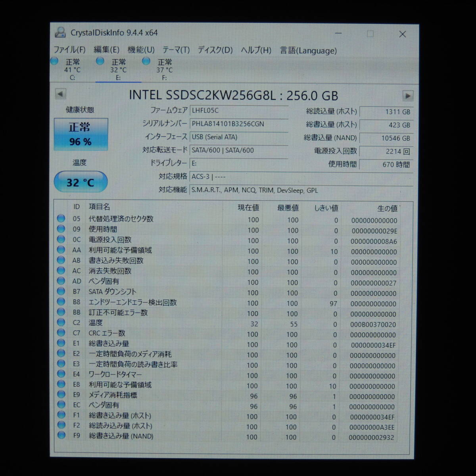
Task: Click status icon for 訂正不可能エラー数 row
Action: (x=61, y=312)
